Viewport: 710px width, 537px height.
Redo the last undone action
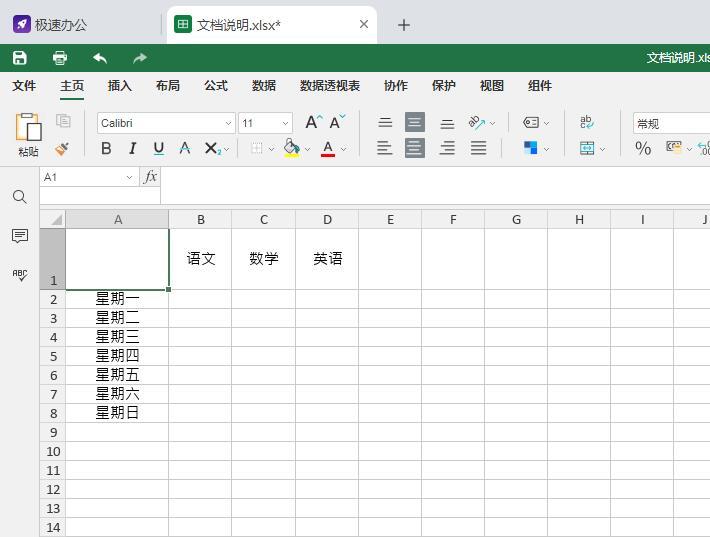[x=140, y=58]
